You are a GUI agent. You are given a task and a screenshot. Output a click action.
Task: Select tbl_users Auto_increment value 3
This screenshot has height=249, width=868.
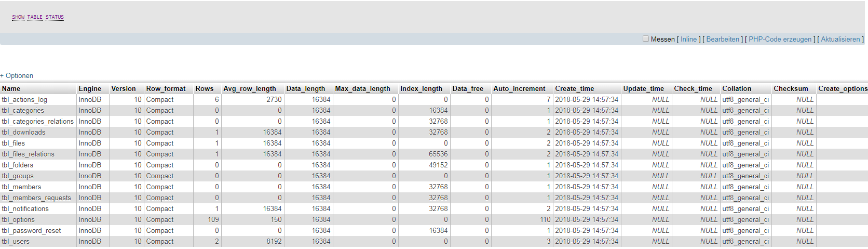point(548,241)
